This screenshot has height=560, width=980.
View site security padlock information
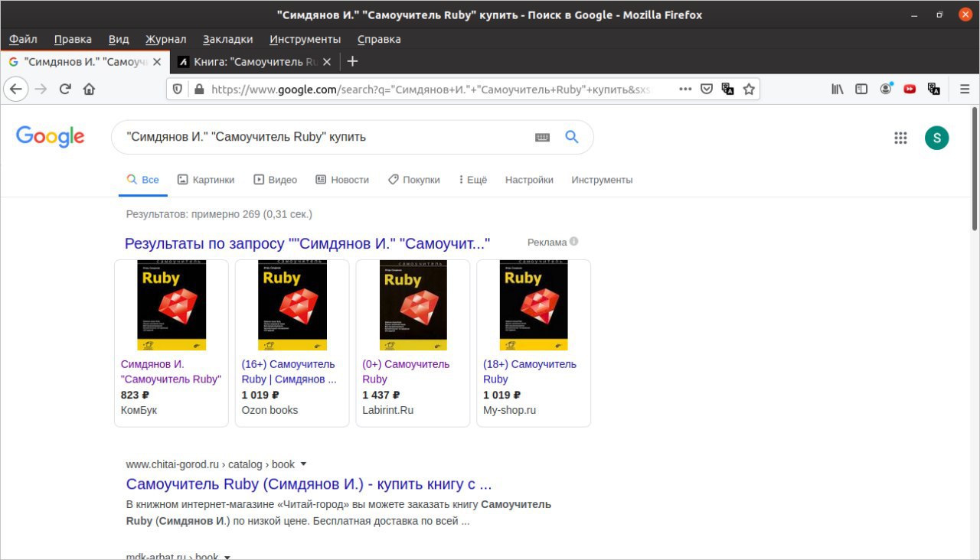point(199,89)
